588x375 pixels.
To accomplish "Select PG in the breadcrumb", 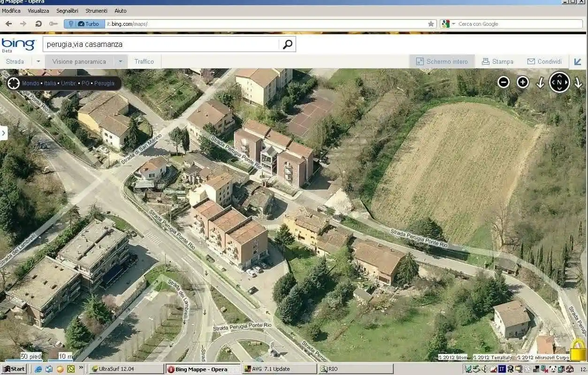I will click(x=85, y=83).
